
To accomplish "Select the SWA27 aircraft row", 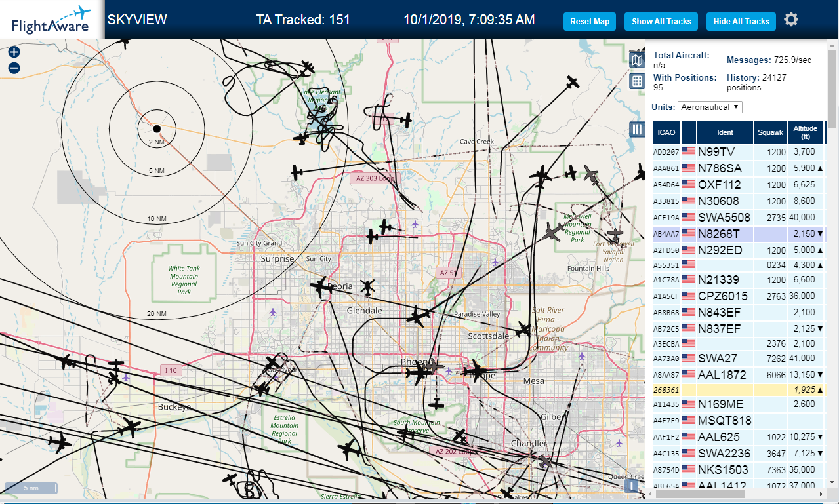I will pos(739,358).
